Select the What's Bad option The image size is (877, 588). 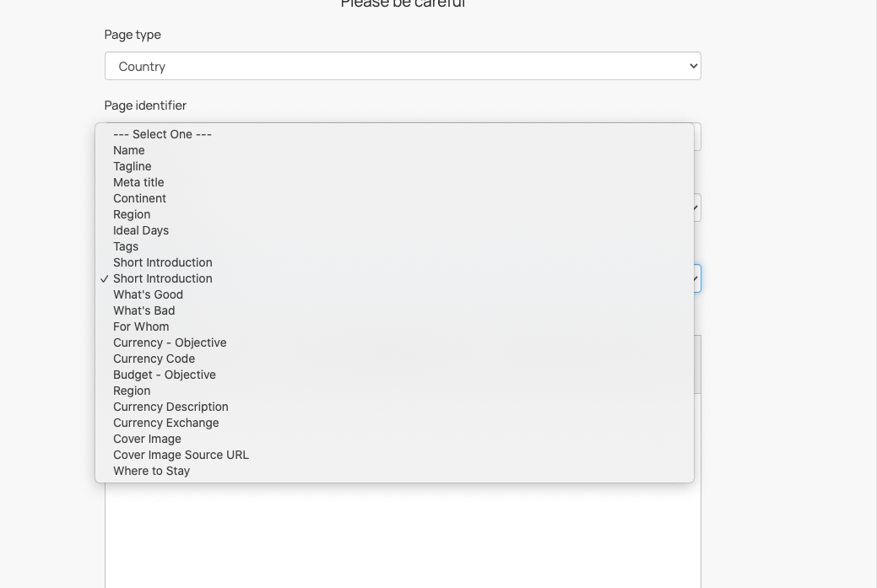[394, 310]
